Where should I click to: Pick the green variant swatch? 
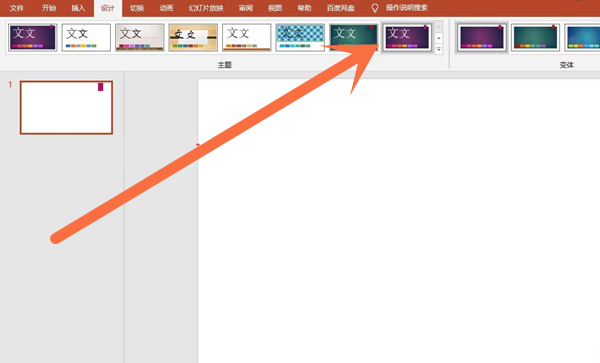point(535,37)
